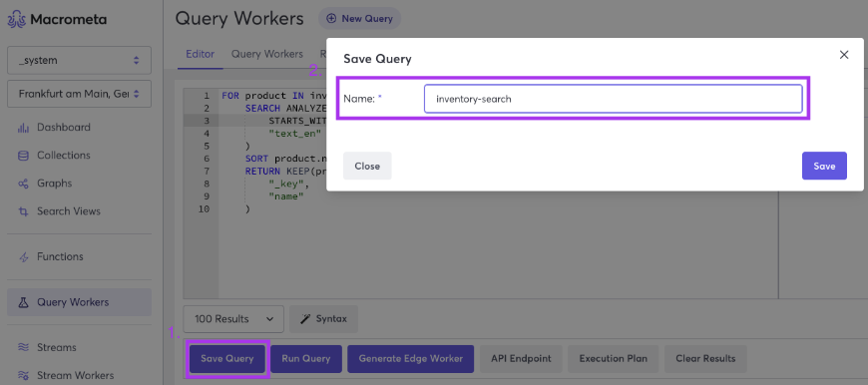Click the Close button in dialog

coord(367,166)
